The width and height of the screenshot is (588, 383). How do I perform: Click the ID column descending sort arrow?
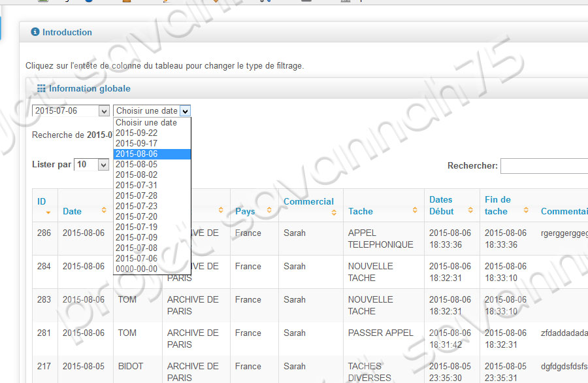(48, 213)
